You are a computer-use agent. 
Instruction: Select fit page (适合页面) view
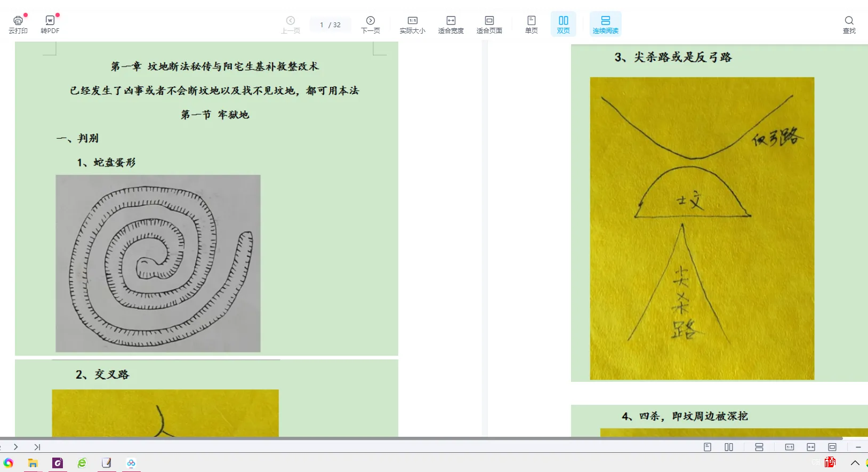coord(489,25)
